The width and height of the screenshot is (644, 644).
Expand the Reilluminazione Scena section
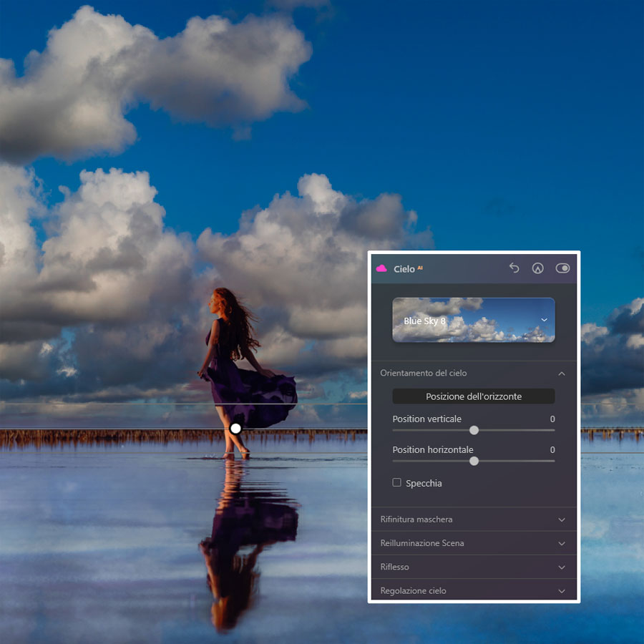[562, 543]
